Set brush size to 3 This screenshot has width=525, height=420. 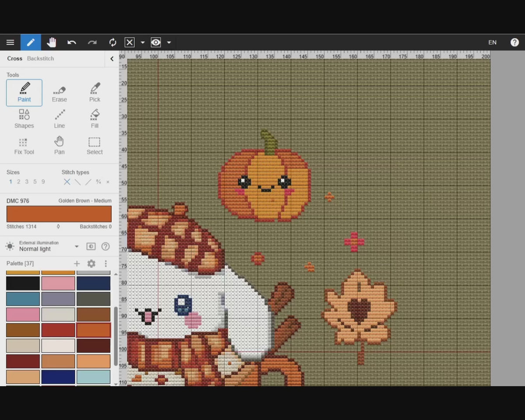(27, 182)
